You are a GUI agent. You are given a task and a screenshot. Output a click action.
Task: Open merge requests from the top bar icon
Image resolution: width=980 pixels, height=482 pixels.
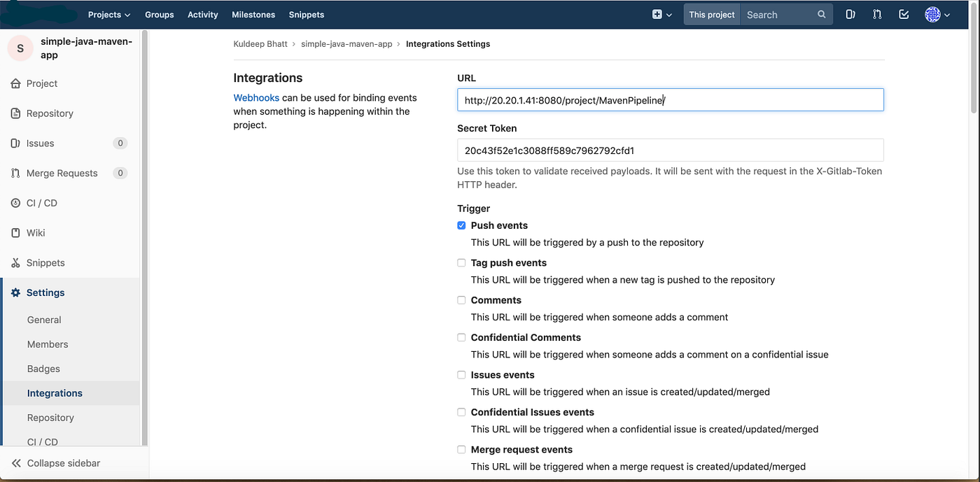[x=877, y=14]
